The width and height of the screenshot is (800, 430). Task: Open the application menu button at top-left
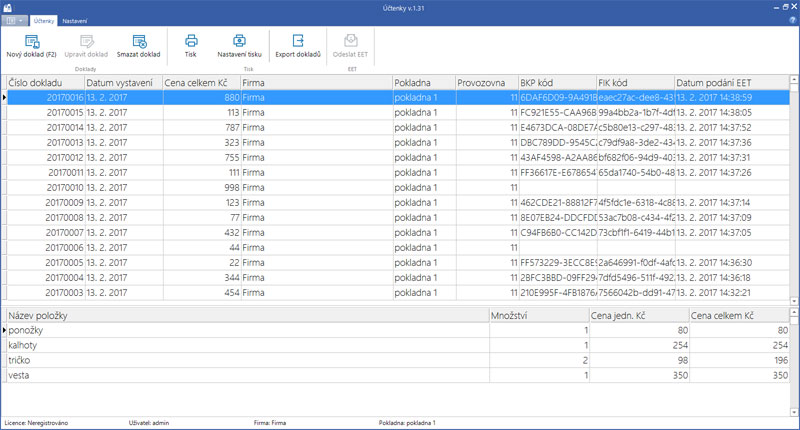click(x=14, y=20)
